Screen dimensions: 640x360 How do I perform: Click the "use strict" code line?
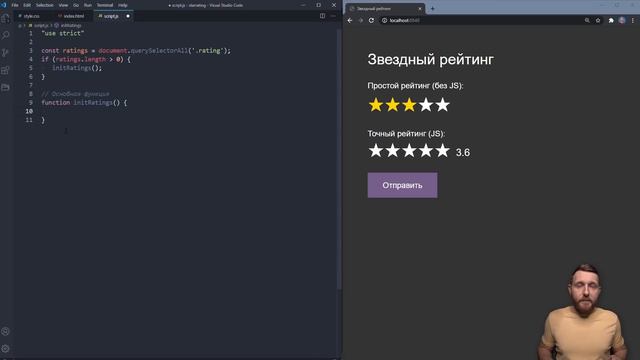(x=63, y=33)
